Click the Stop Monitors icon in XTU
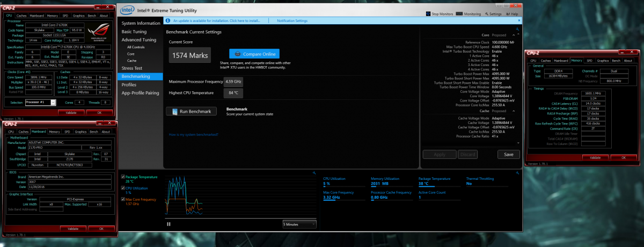Image resolution: width=644 pixels, height=247 pixels. (428, 13)
